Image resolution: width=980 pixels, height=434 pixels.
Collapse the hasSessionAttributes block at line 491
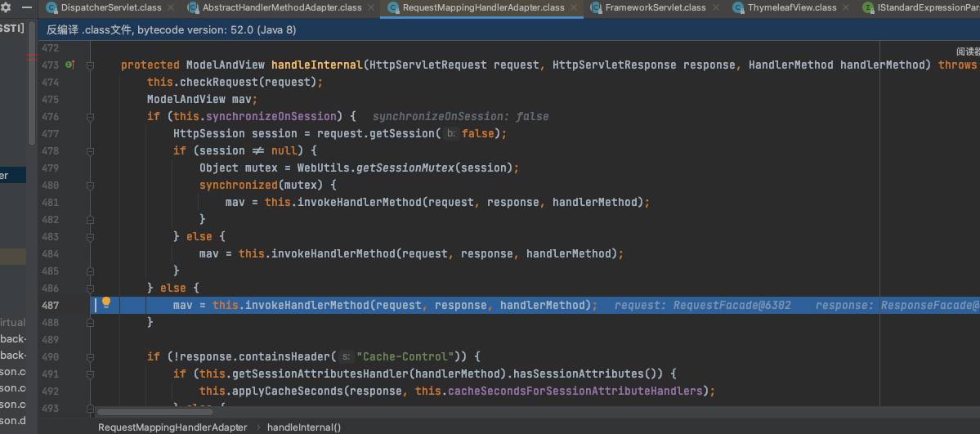click(x=91, y=374)
